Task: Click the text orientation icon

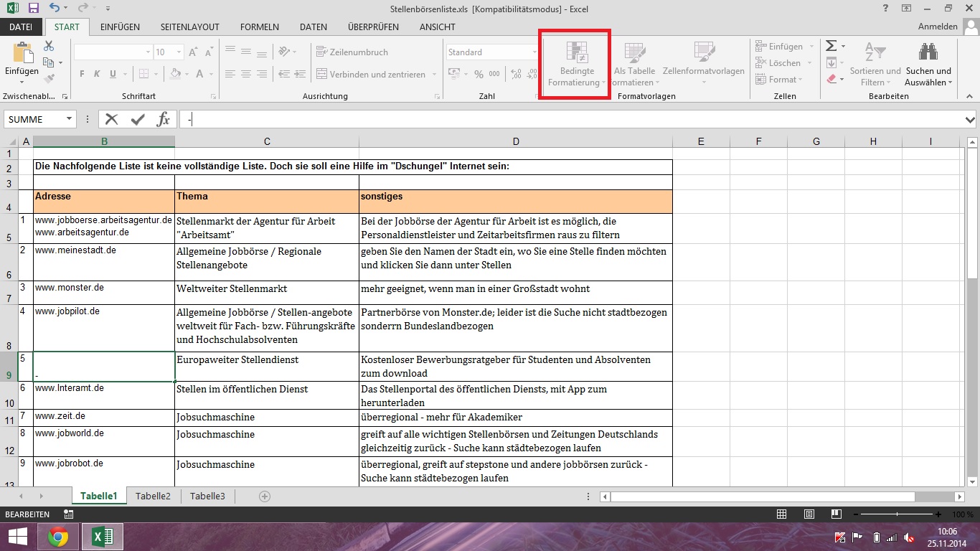Action: point(285,52)
